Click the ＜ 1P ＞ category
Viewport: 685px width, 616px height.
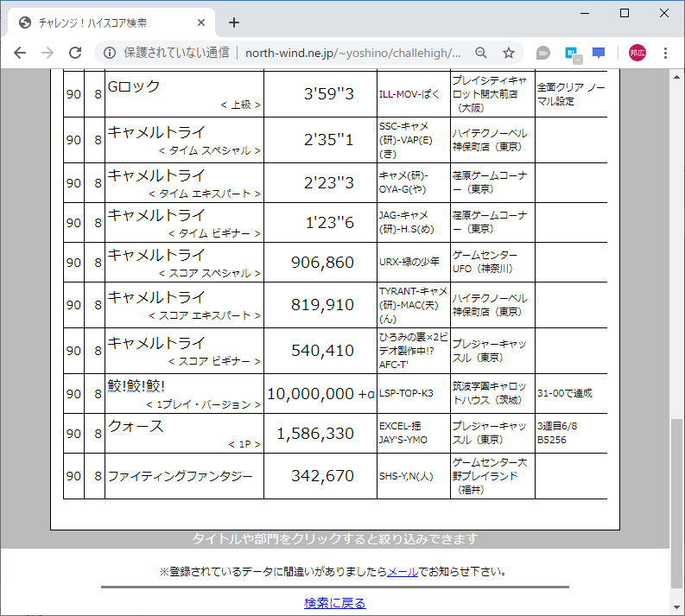click(244, 444)
